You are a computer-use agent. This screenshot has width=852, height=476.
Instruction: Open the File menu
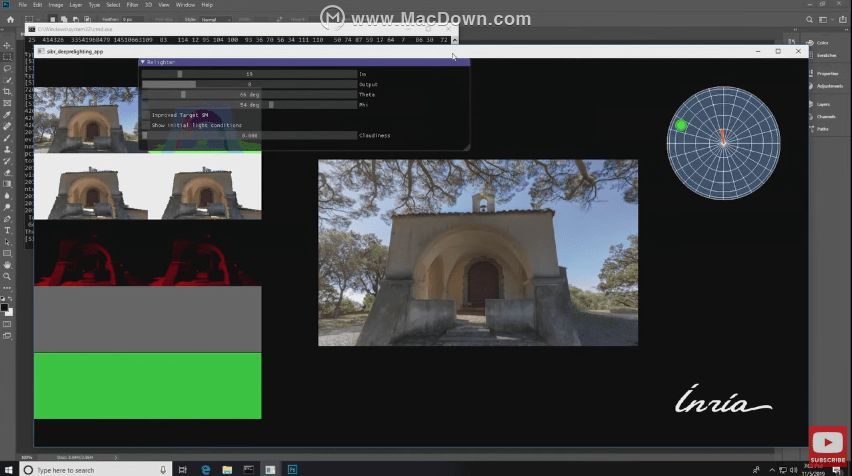22,5
